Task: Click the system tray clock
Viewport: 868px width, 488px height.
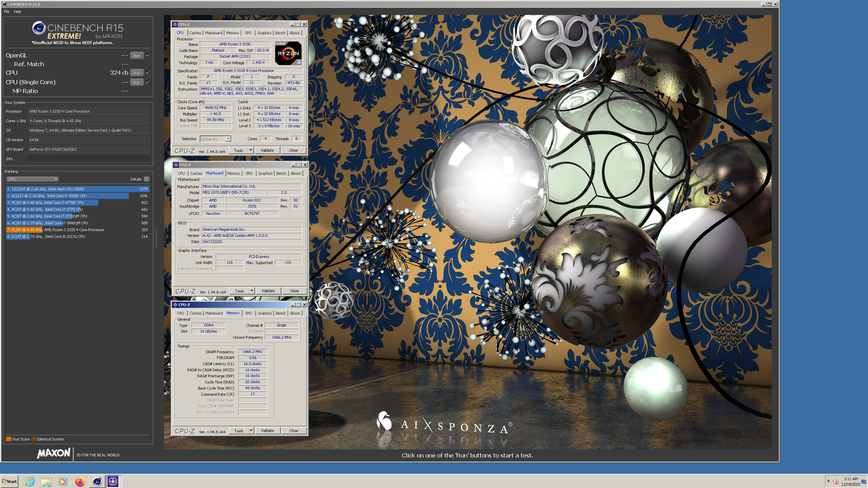Action: click(x=850, y=481)
